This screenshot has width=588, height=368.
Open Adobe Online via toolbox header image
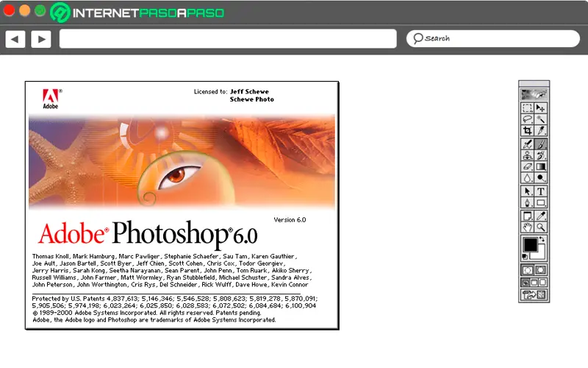tap(534, 94)
